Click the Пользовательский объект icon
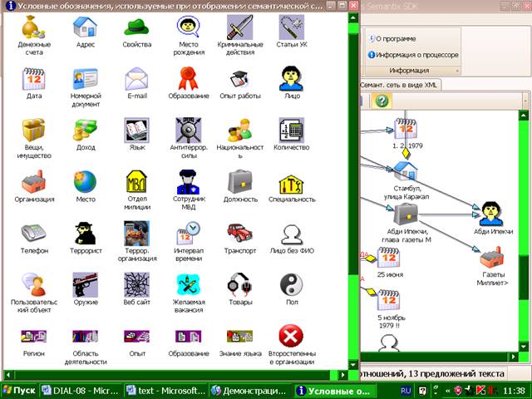532x399 pixels. pos(33,284)
